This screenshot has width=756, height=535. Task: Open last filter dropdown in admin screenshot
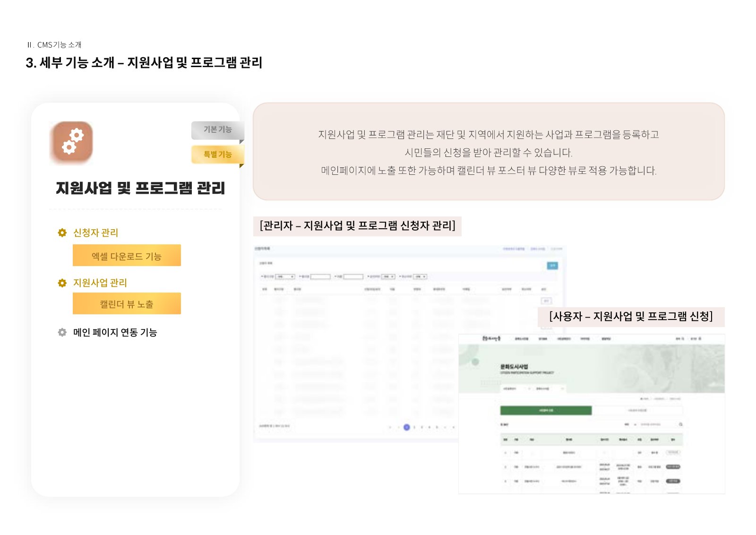[x=420, y=276]
